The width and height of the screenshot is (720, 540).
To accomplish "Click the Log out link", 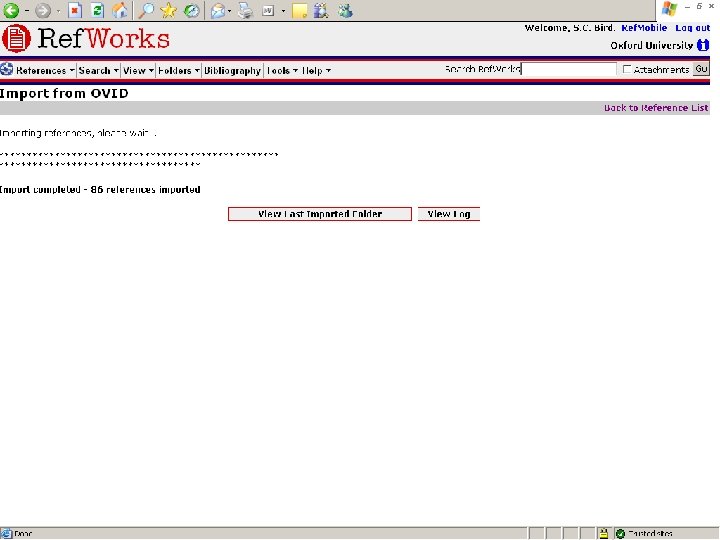I will [x=692, y=28].
